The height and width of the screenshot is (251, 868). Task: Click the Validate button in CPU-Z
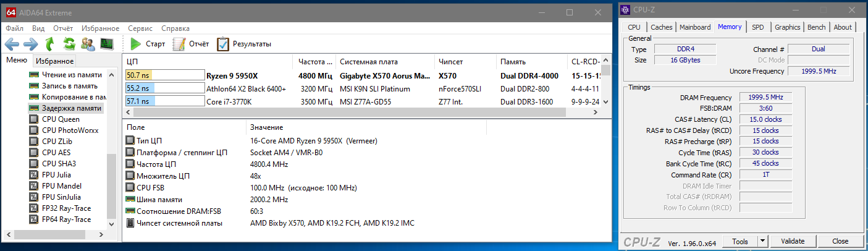pos(793,241)
